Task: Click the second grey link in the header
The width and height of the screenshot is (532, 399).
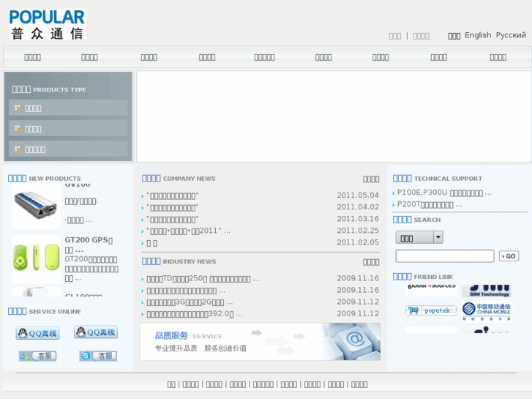Action: [421, 36]
